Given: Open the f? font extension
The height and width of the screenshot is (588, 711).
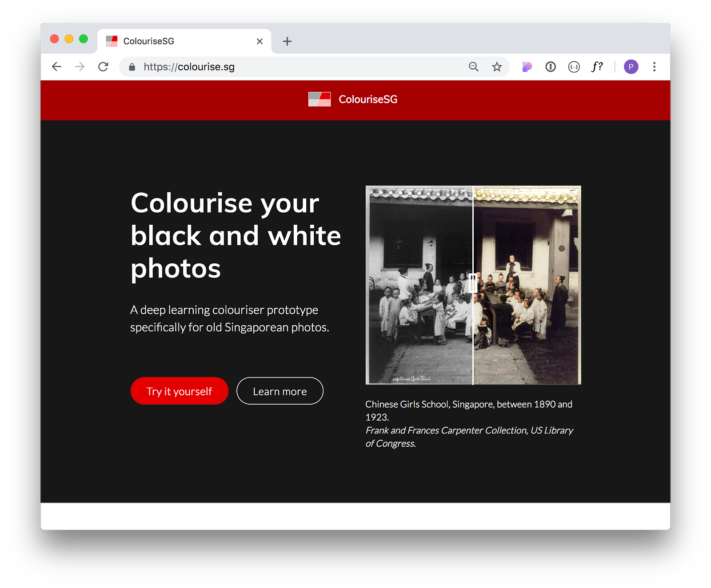Looking at the screenshot, I should tap(597, 67).
